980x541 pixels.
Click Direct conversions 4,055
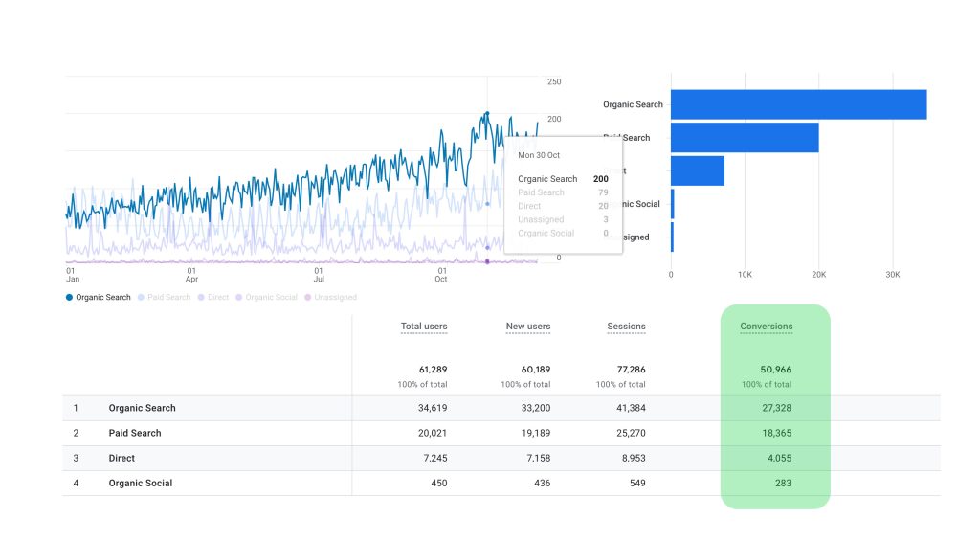779,458
